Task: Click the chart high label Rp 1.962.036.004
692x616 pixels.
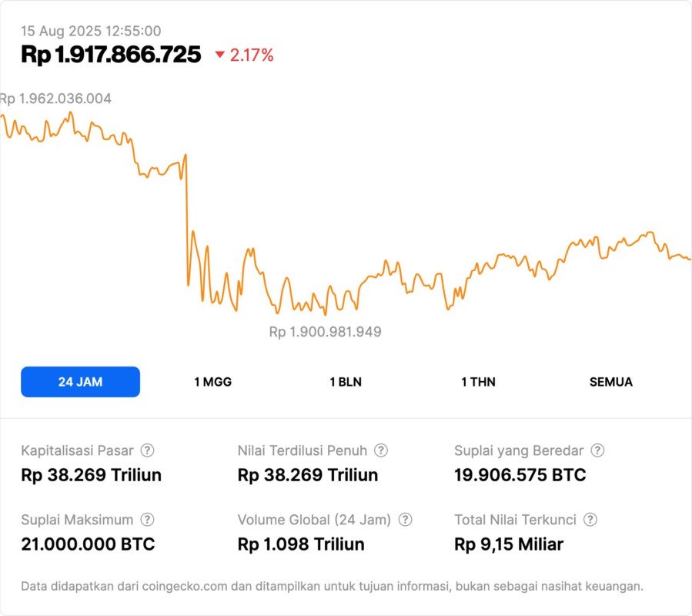Action: (x=57, y=99)
